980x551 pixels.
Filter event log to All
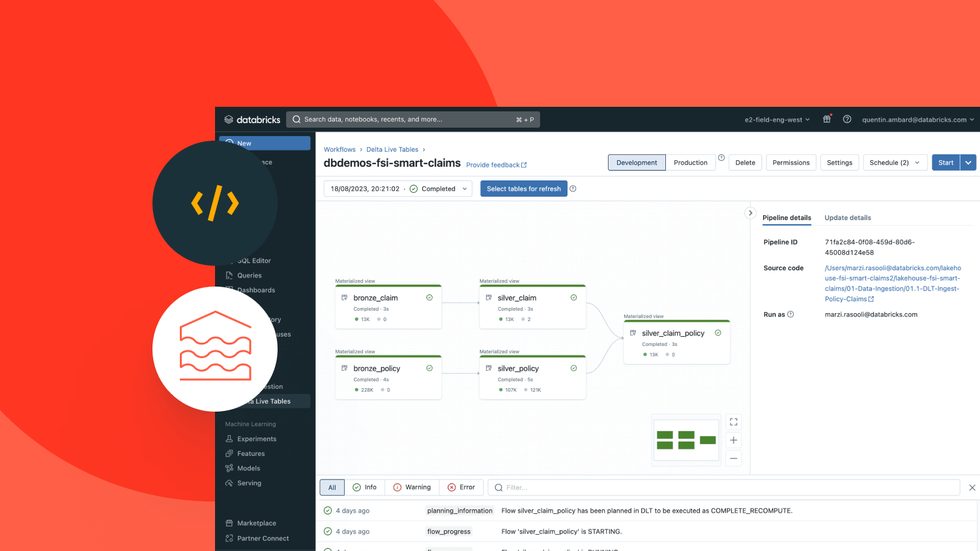coord(332,487)
